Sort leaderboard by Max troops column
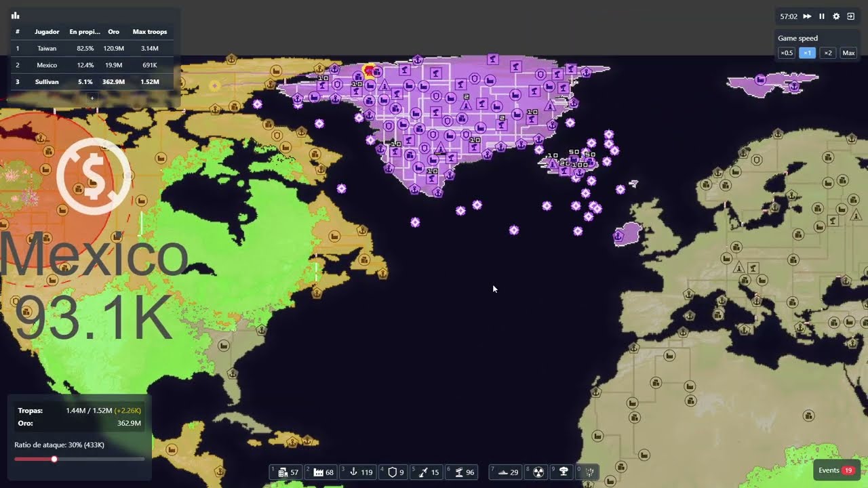 pyautogui.click(x=150, y=32)
